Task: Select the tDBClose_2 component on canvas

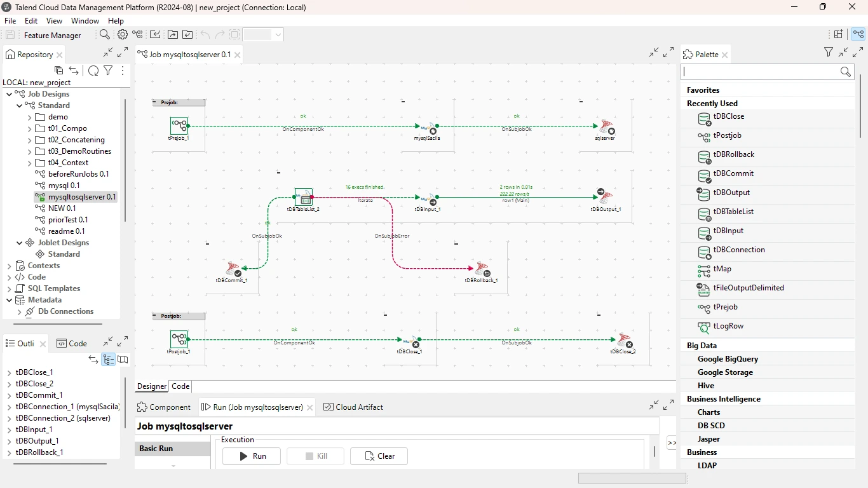Action: pos(624,340)
